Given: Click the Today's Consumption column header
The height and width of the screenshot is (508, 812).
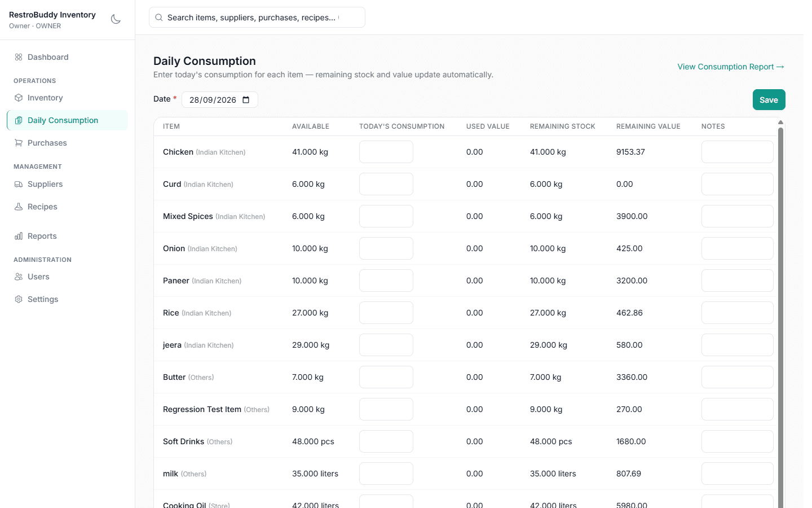Looking at the screenshot, I should click(401, 126).
